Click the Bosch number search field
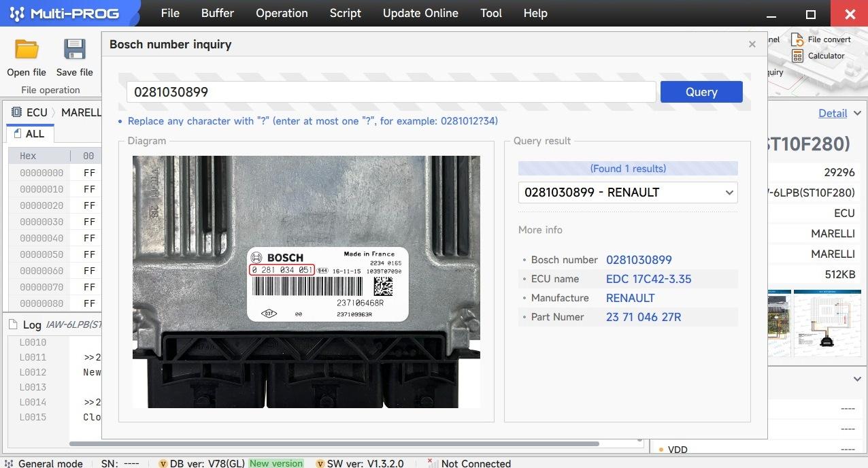Viewport: 868px width, 468px height. (x=391, y=92)
